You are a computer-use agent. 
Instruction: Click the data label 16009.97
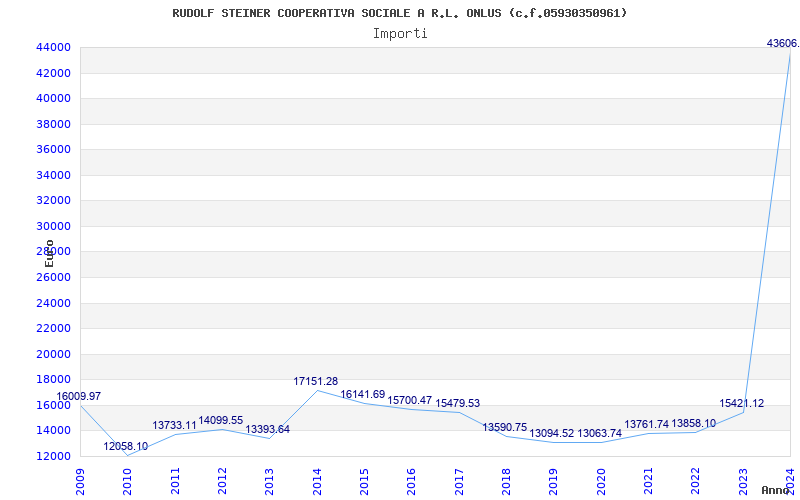tap(79, 396)
